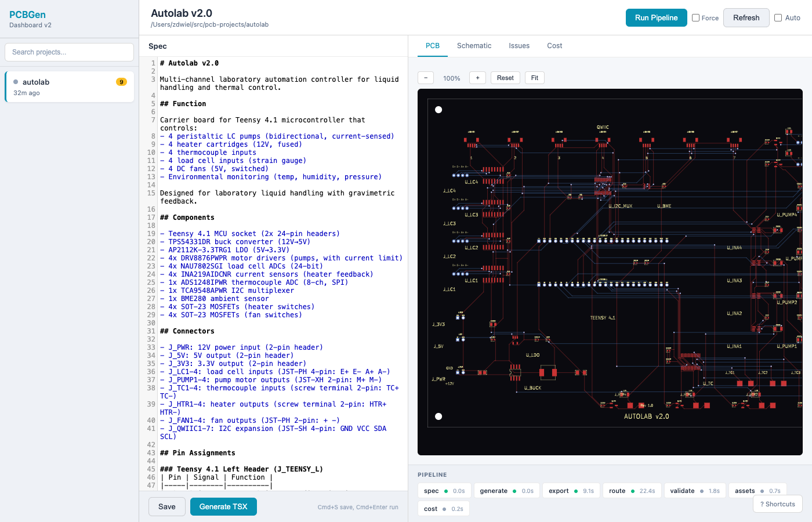This screenshot has width=812, height=522.
Task: Switch to the Schematic tab
Action: pos(474,46)
